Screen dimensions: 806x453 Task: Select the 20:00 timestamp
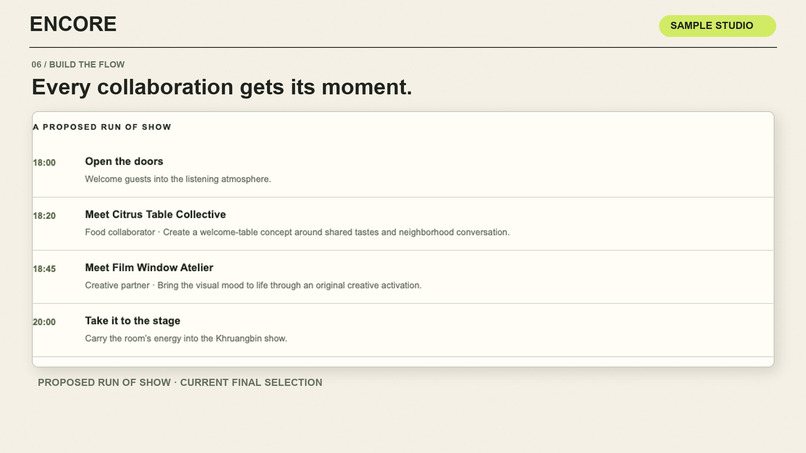coord(44,322)
